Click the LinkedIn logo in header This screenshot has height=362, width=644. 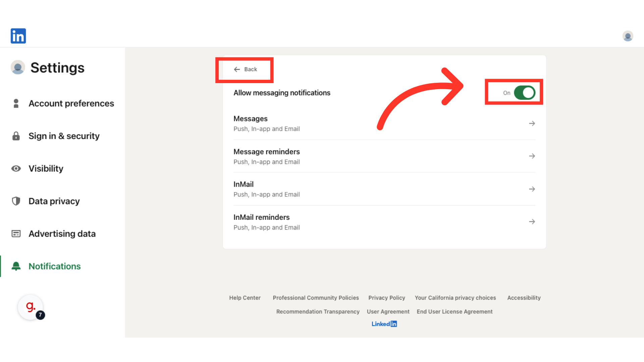point(18,36)
